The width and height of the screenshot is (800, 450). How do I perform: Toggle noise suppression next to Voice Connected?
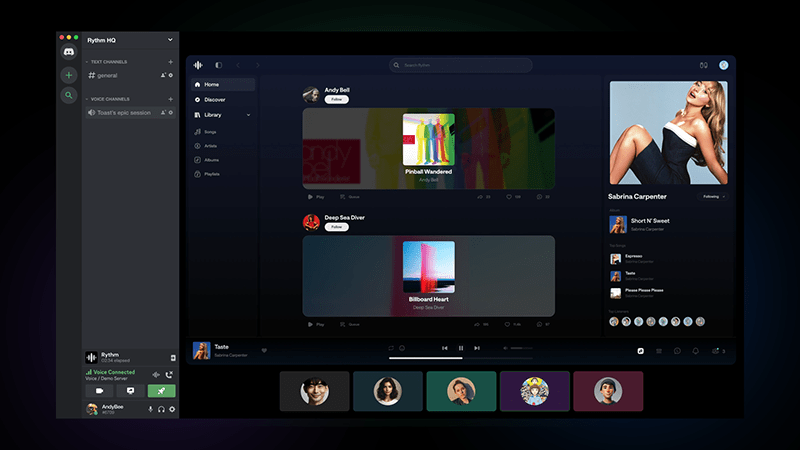(156, 375)
